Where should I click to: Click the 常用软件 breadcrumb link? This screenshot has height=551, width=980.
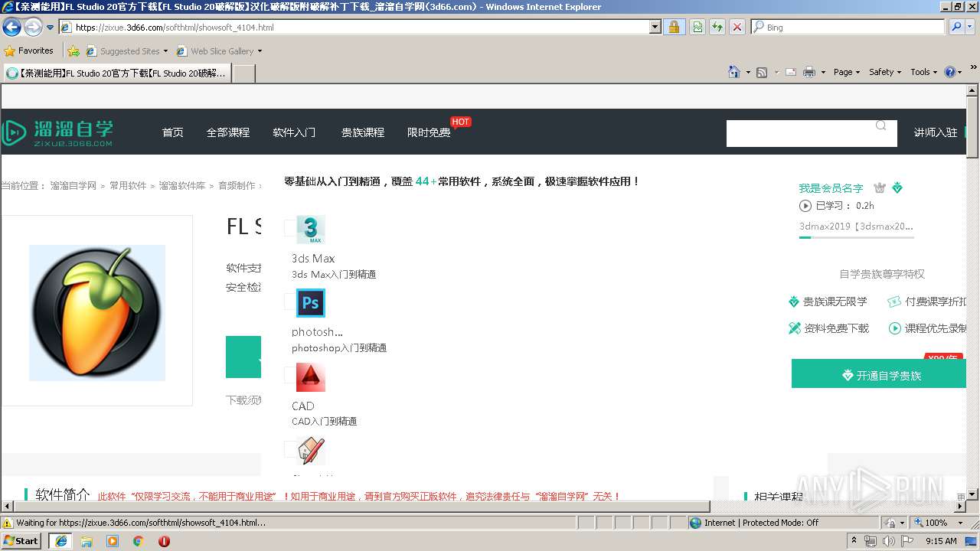coord(128,186)
